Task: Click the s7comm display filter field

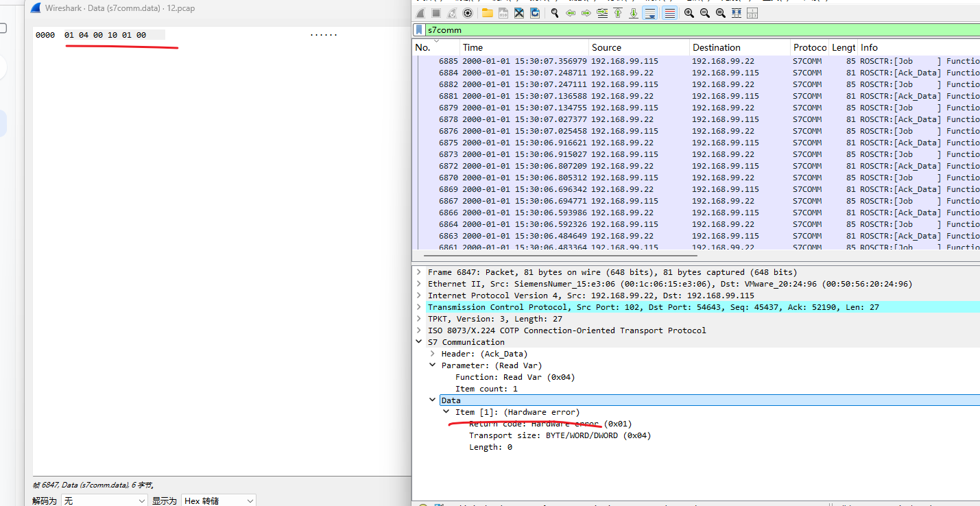Action: click(702, 29)
